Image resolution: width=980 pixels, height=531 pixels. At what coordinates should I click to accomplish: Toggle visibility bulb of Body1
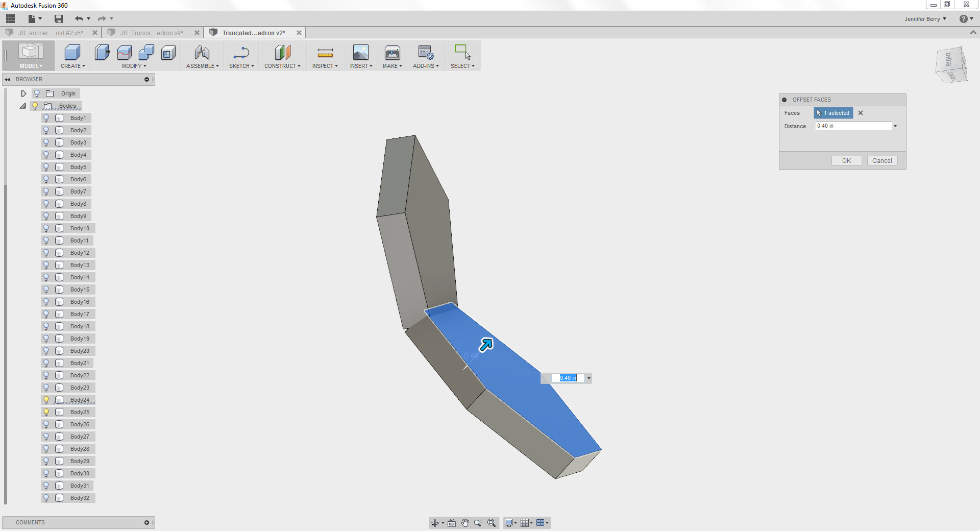pos(46,118)
